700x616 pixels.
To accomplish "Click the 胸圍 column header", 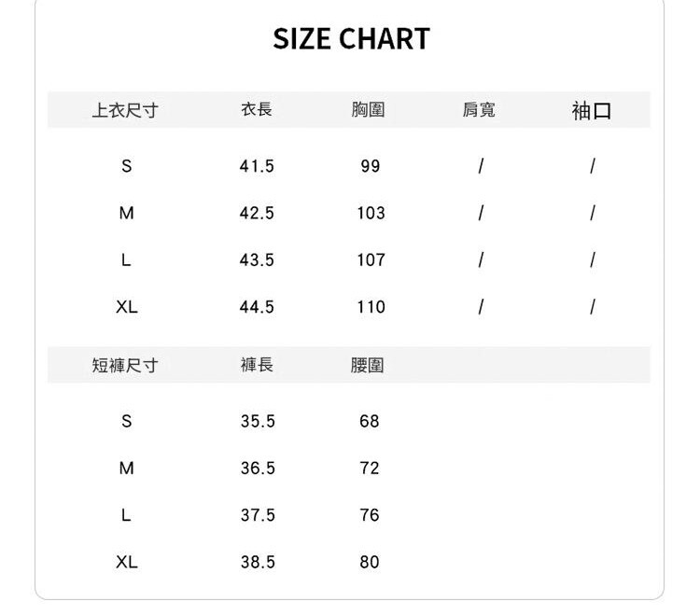I will pos(369,110).
